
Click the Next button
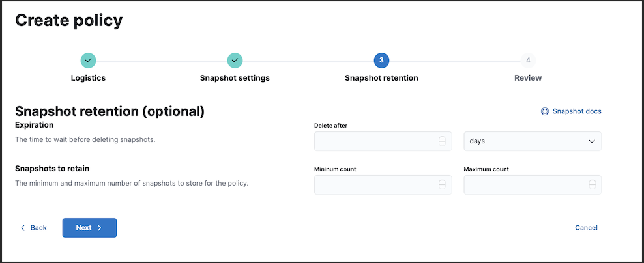pyautogui.click(x=89, y=228)
